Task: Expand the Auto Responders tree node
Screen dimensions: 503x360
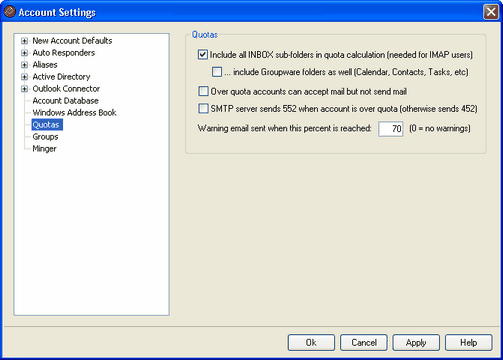Action: (x=24, y=53)
